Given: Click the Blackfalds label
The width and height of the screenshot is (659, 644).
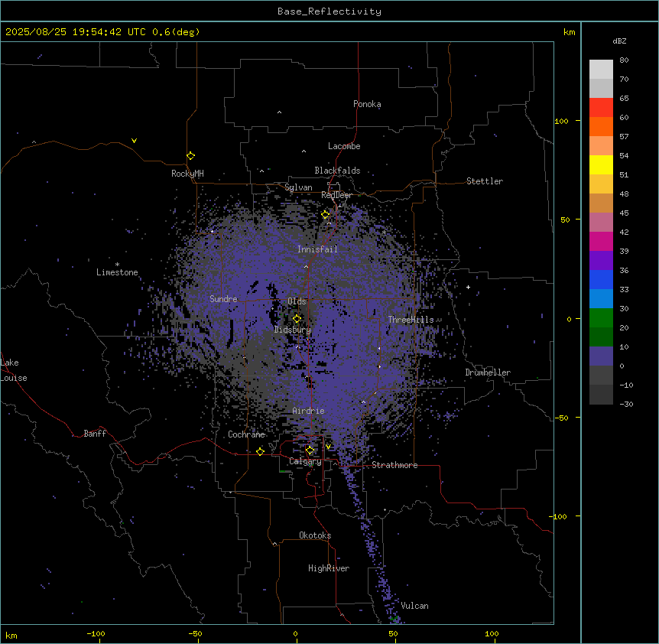Looking at the screenshot, I should coord(337,171).
